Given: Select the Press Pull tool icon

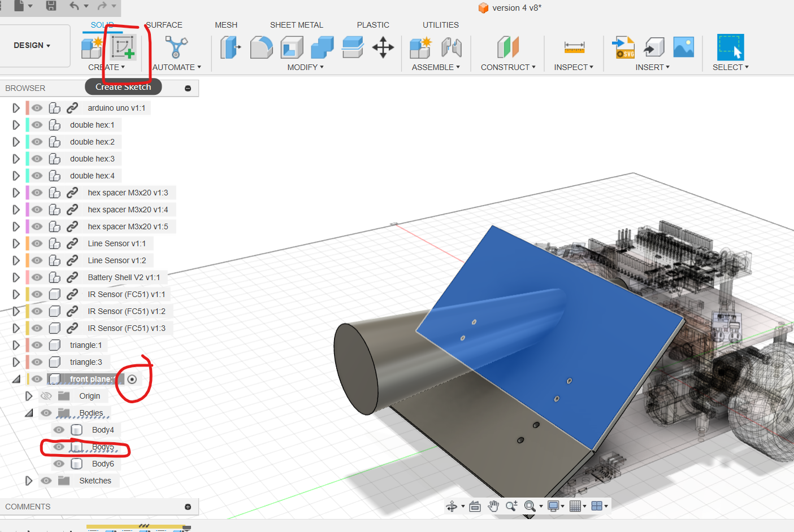Looking at the screenshot, I should [x=230, y=47].
